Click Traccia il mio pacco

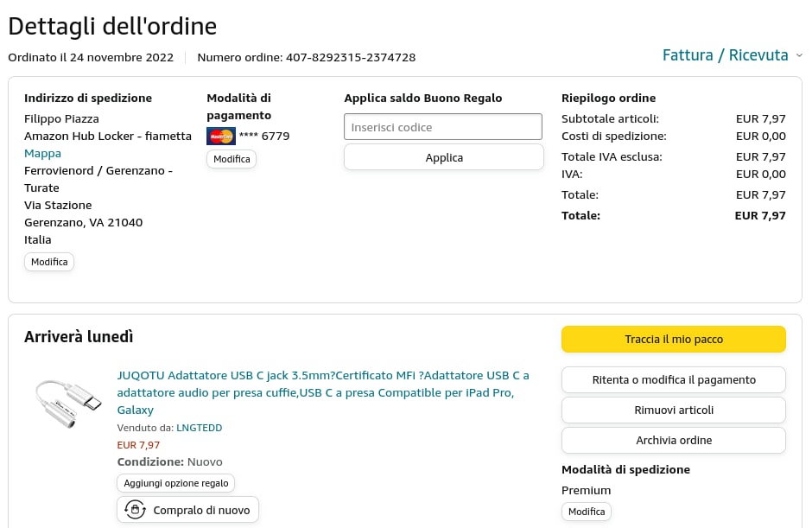point(673,340)
